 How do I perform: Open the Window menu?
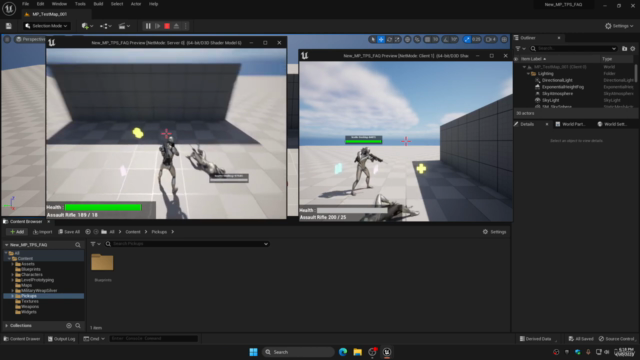point(59,4)
